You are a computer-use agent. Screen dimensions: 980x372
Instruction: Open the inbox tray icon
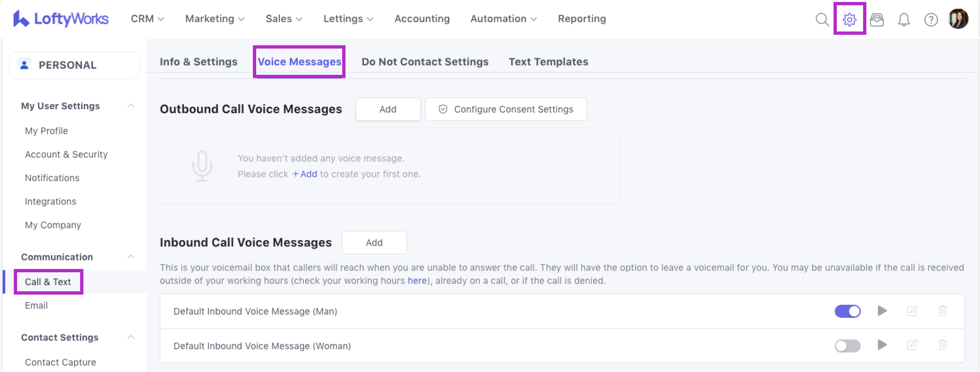[877, 19]
